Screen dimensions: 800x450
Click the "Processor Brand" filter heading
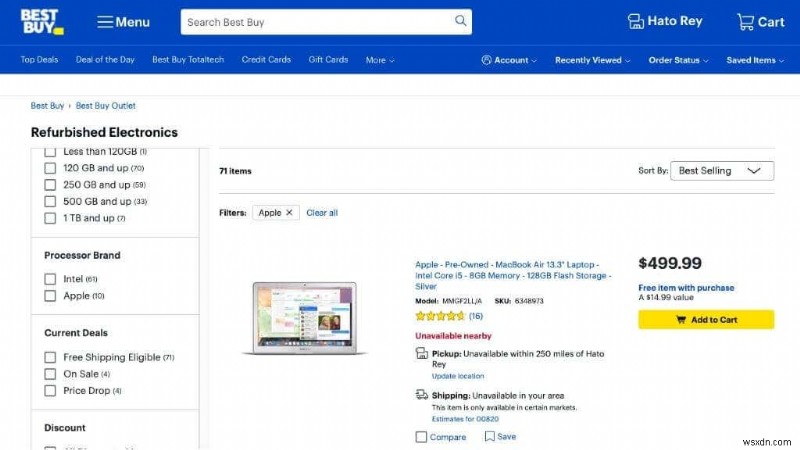(82, 255)
